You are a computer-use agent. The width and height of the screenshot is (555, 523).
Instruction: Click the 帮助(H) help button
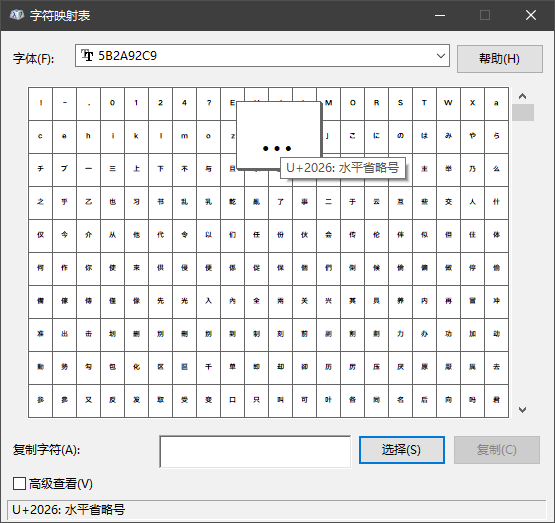tap(499, 59)
